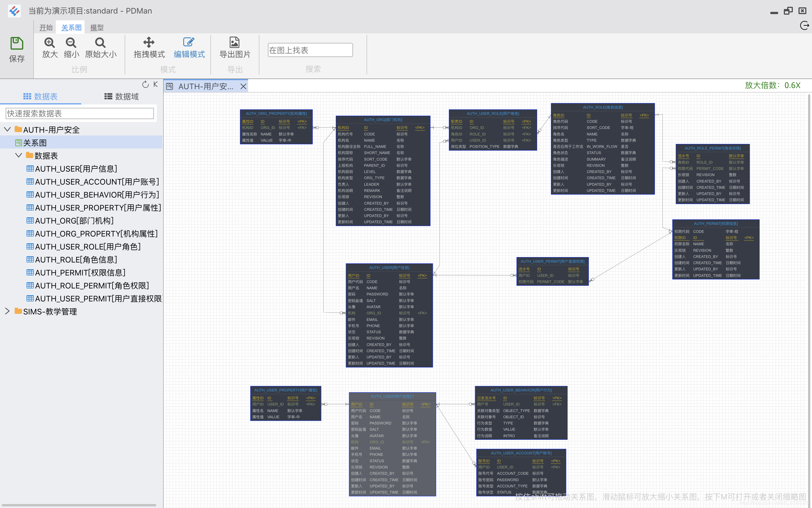The height and width of the screenshot is (508, 812).
Task: Select AUTH_ORG_PROPERTY[机构属性] entity in diagram
Action: [276, 127]
